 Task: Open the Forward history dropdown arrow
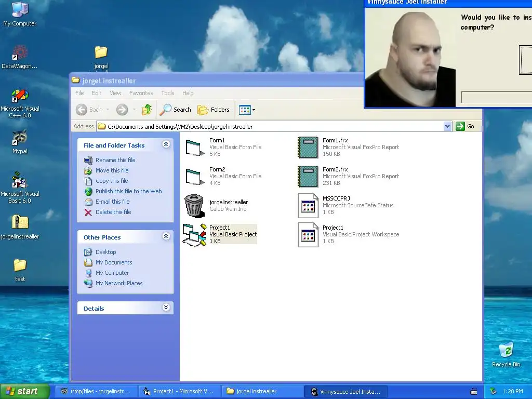coord(134,110)
